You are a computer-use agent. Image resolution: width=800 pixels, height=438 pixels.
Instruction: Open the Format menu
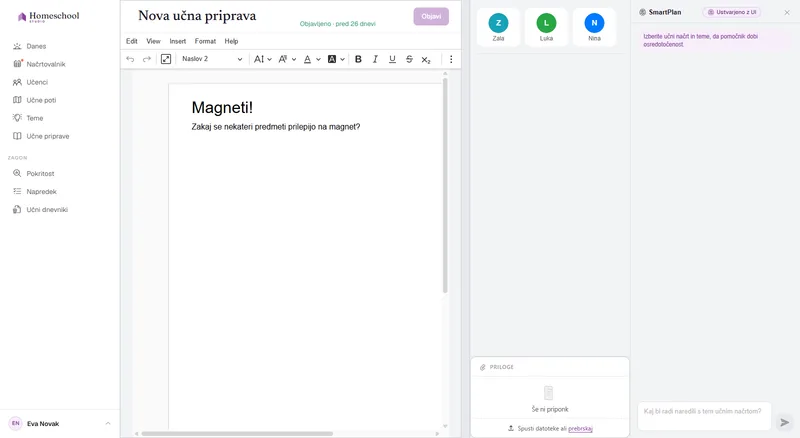[205, 41]
